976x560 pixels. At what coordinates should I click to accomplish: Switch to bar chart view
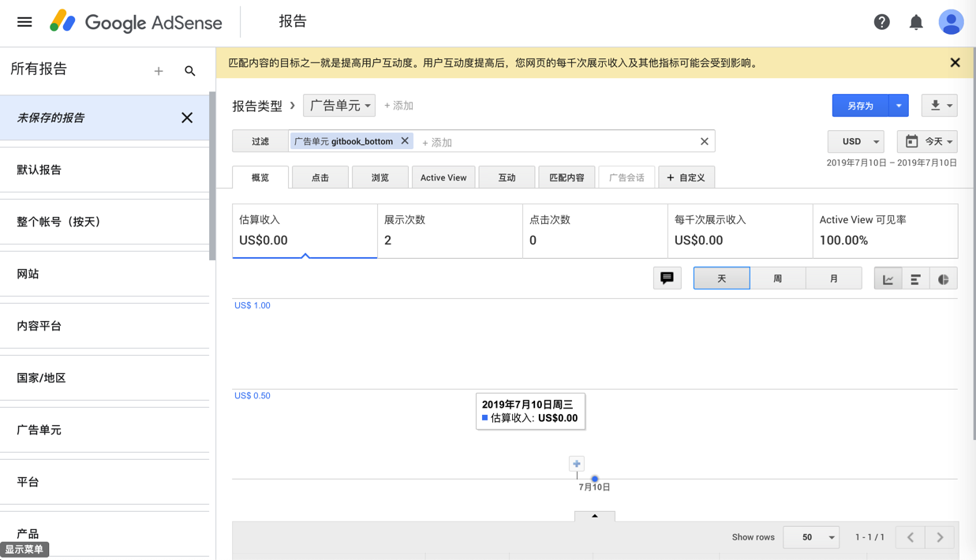point(915,279)
